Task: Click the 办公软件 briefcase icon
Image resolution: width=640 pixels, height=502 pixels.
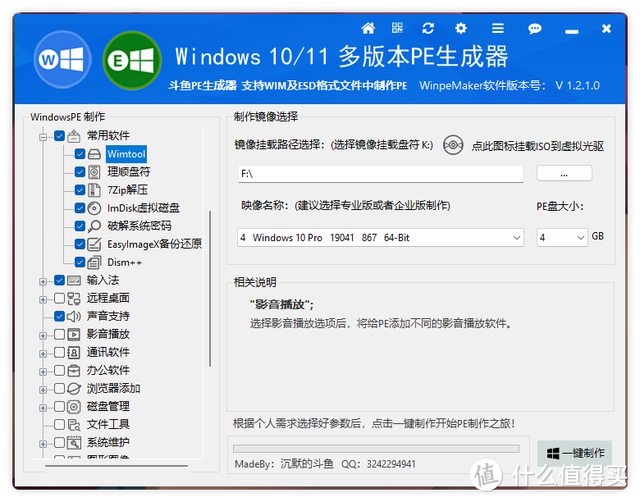Action: click(74, 371)
